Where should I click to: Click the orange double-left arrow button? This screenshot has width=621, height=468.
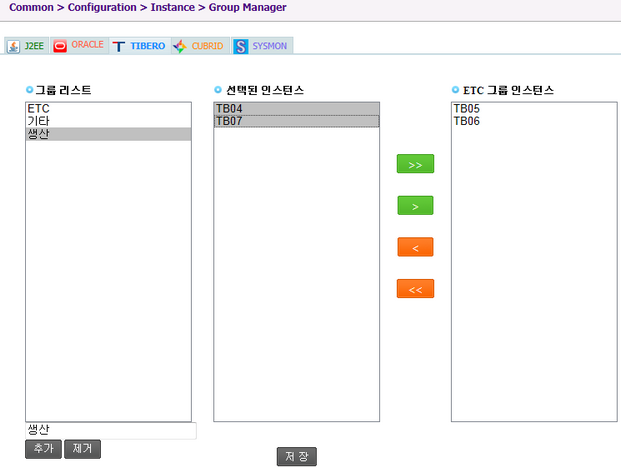(415, 289)
